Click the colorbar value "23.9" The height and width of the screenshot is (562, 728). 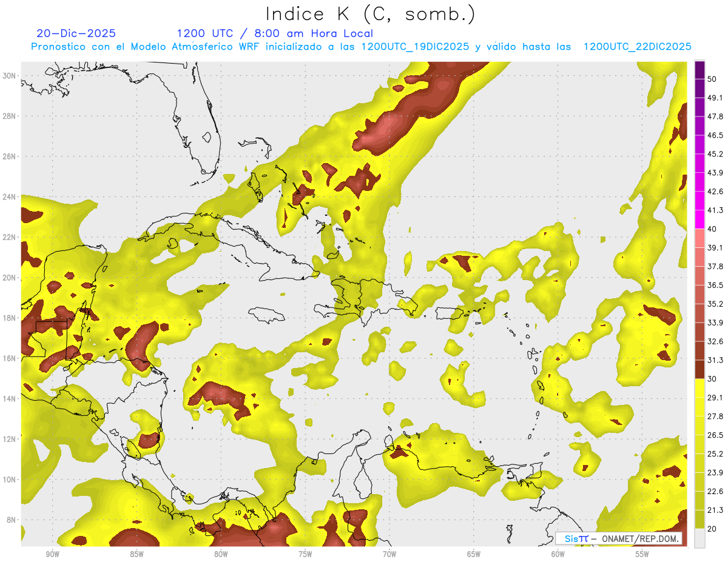pyautogui.click(x=716, y=473)
